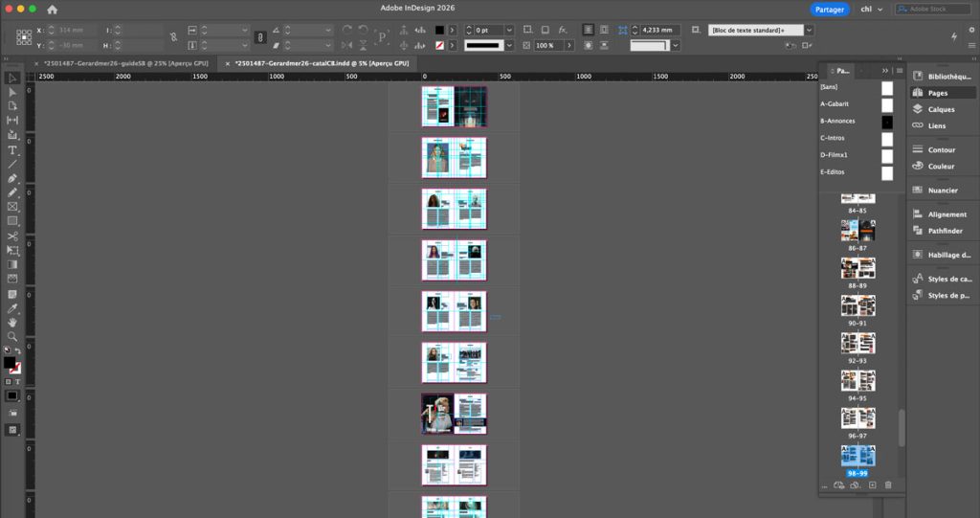This screenshot has height=518, width=980.
Task: Select the Scissors tool
Action: tap(11, 236)
